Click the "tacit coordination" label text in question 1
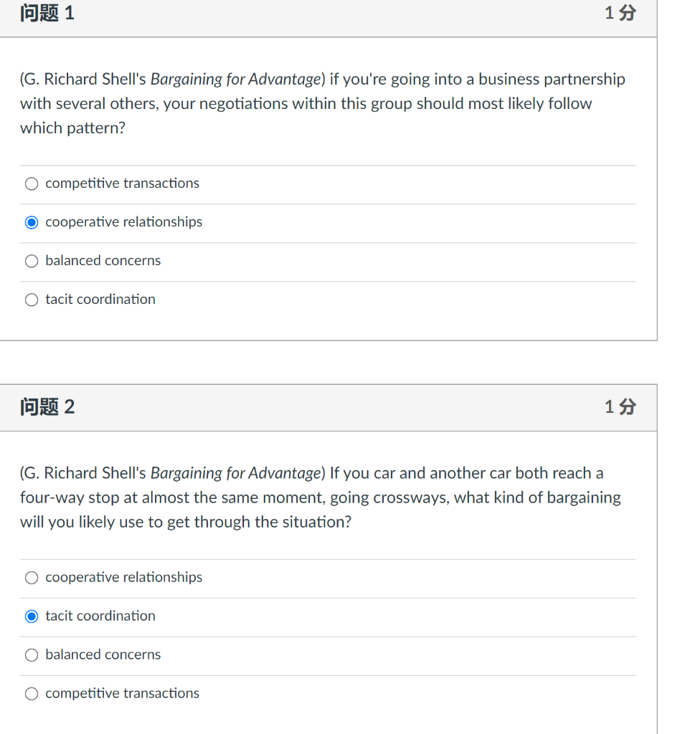The width and height of the screenshot is (700, 734). (100, 300)
